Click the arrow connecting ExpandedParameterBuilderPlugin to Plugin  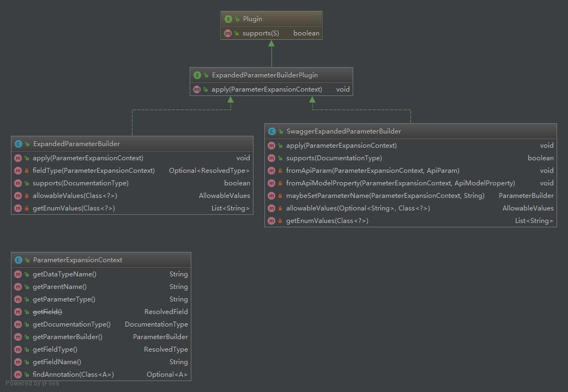(271, 53)
